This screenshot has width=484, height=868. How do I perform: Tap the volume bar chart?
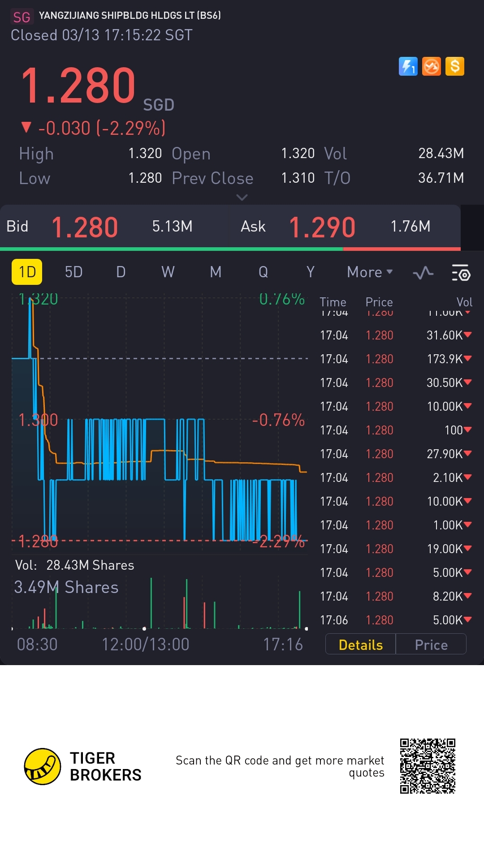coord(160,603)
